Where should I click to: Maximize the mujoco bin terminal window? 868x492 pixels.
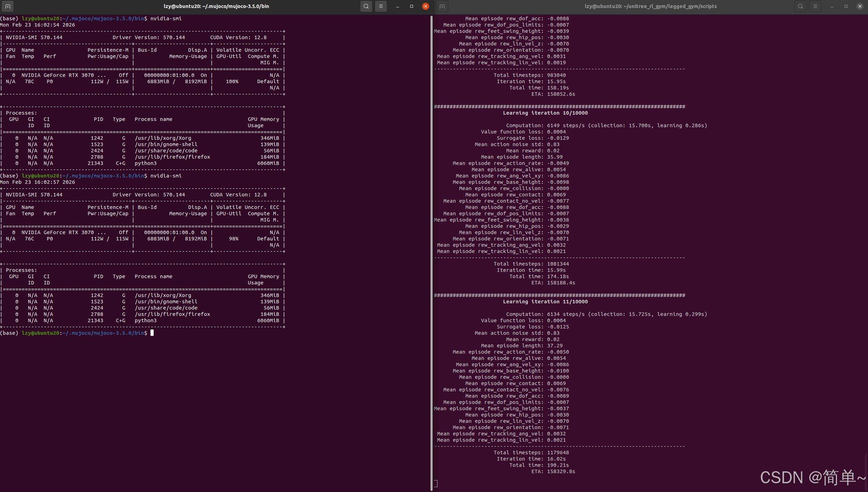[x=411, y=6]
